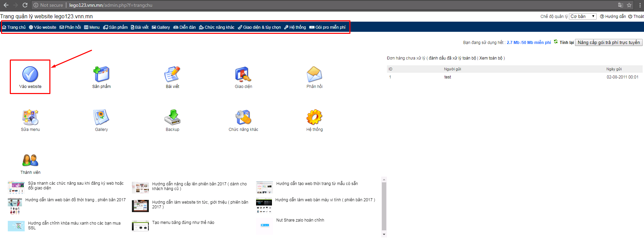Open Chức năng khác in navigation bar
Screen dimensions: 644x252
[217, 27]
